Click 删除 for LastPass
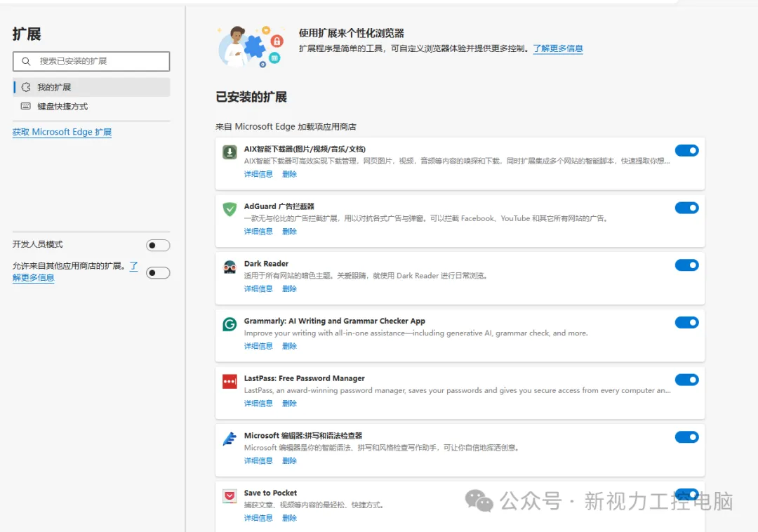The width and height of the screenshot is (758, 532). tap(289, 403)
